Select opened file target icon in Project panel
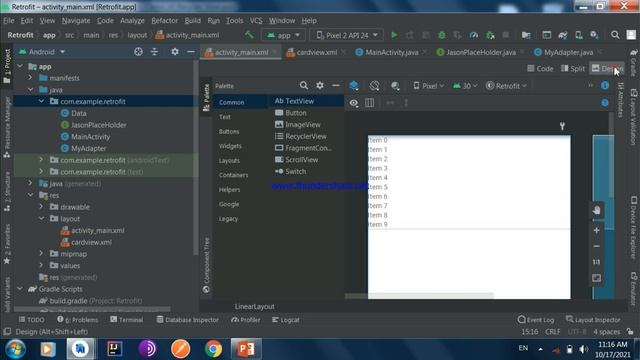Viewport: 640px width, 360px height. [x=138, y=52]
